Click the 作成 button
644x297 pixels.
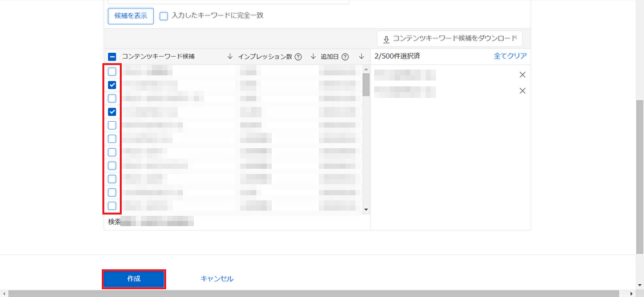point(134,279)
